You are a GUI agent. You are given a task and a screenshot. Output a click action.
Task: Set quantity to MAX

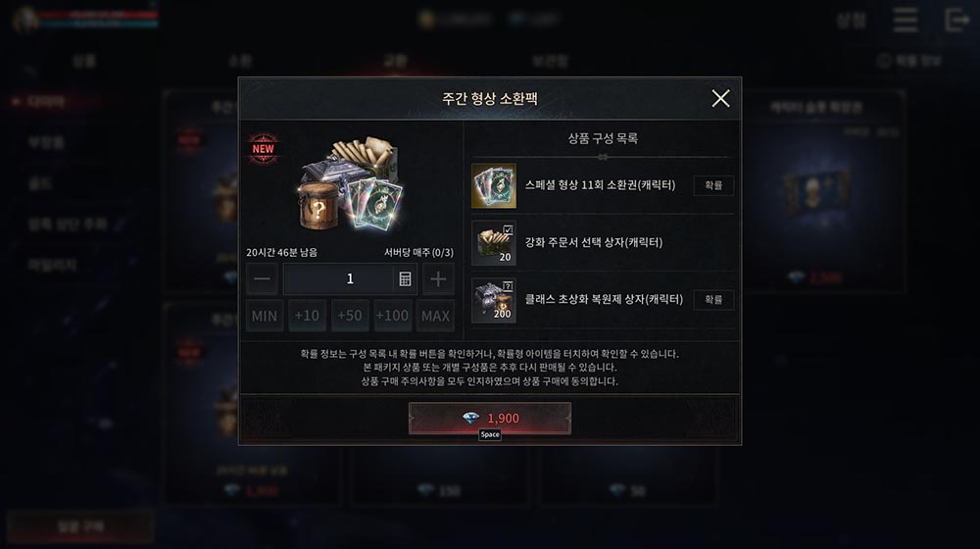pyautogui.click(x=435, y=316)
